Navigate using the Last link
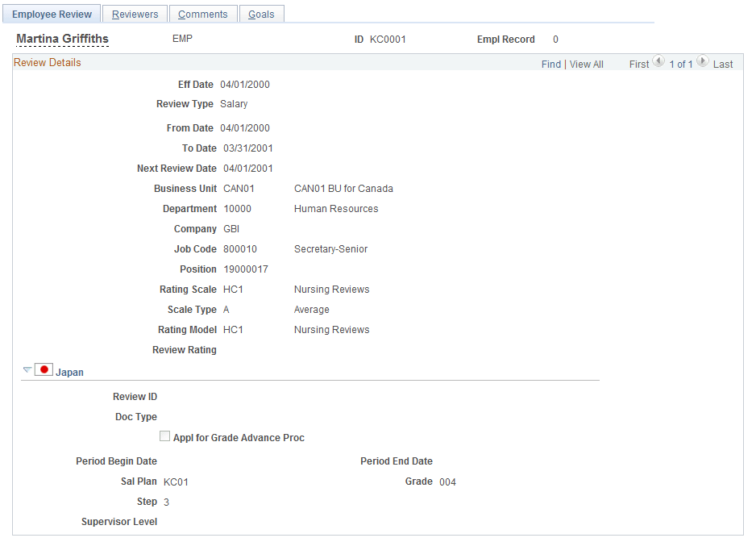 724,64
